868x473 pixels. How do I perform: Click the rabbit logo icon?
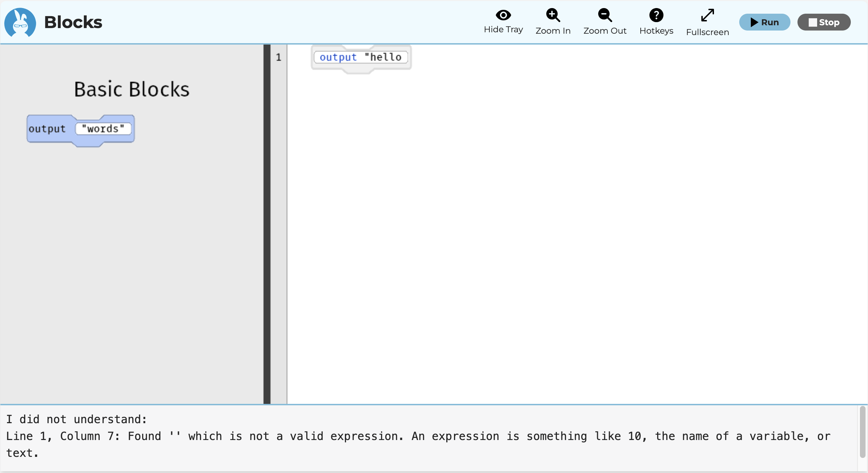[x=20, y=22]
